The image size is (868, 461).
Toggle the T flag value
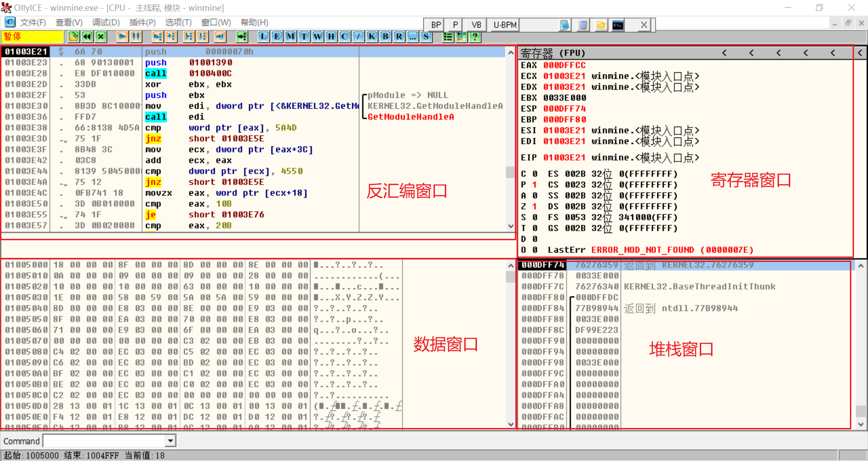pos(534,228)
